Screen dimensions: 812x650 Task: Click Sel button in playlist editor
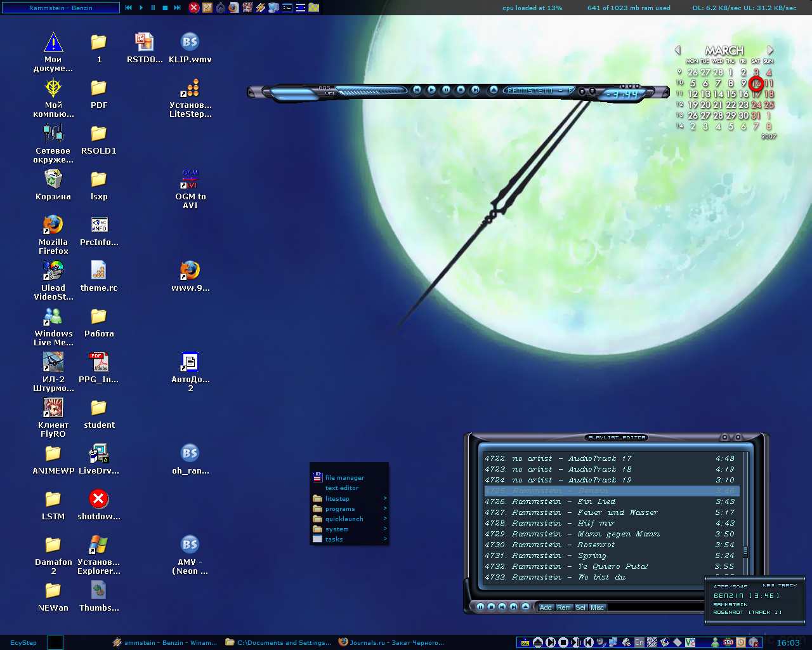click(580, 607)
